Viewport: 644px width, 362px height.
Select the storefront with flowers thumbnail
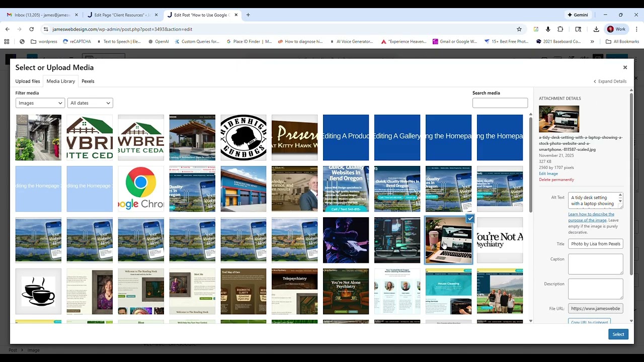click(x=38, y=138)
